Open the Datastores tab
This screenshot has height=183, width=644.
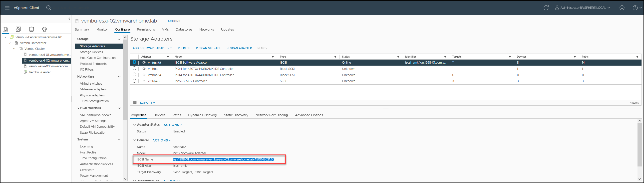pos(184,29)
